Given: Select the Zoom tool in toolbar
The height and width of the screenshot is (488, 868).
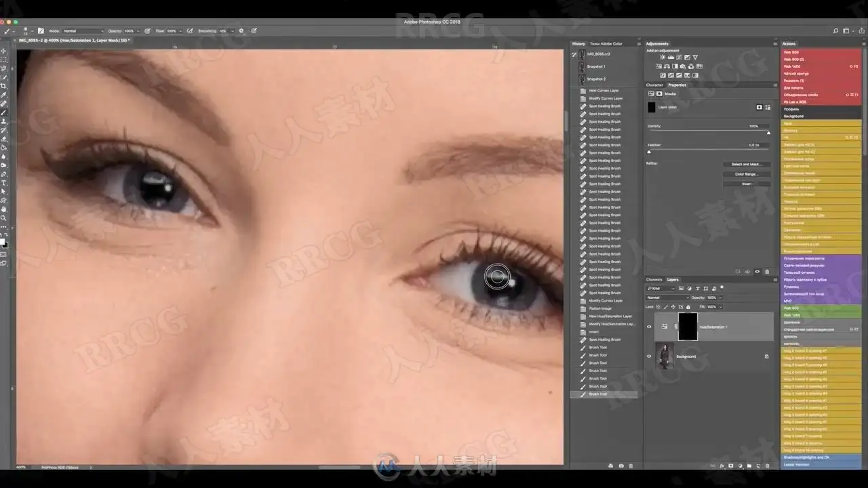Looking at the screenshot, I should coord(3,218).
